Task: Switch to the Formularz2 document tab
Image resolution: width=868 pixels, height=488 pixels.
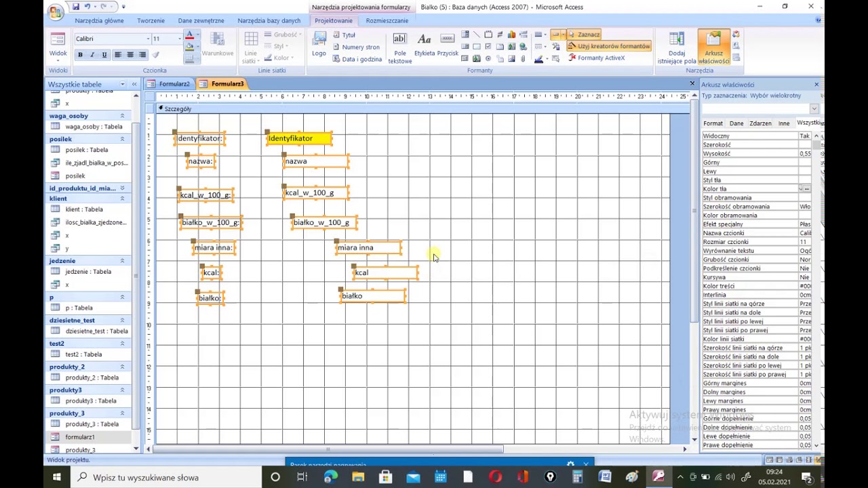Action: [x=168, y=84]
